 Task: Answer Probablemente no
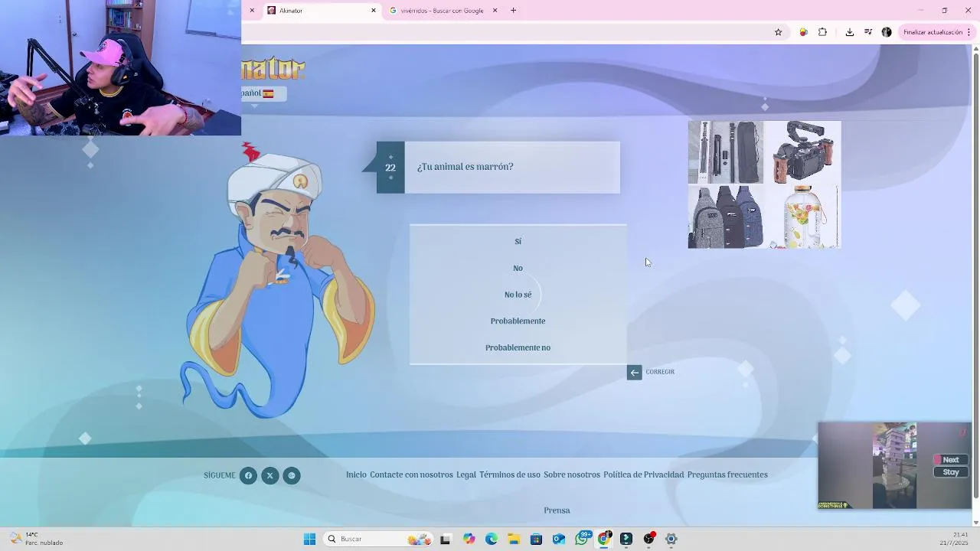[x=518, y=347]
